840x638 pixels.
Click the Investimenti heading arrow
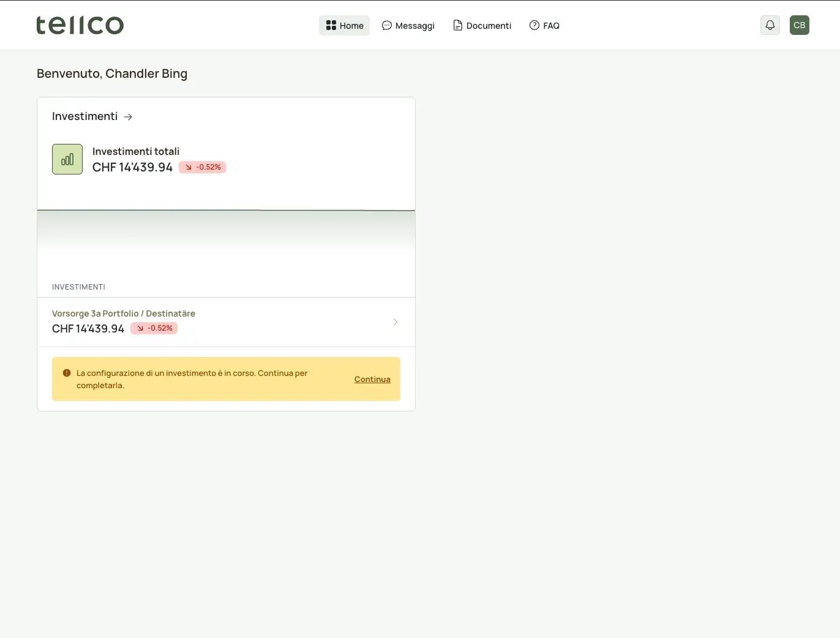(x=128, y=116)
